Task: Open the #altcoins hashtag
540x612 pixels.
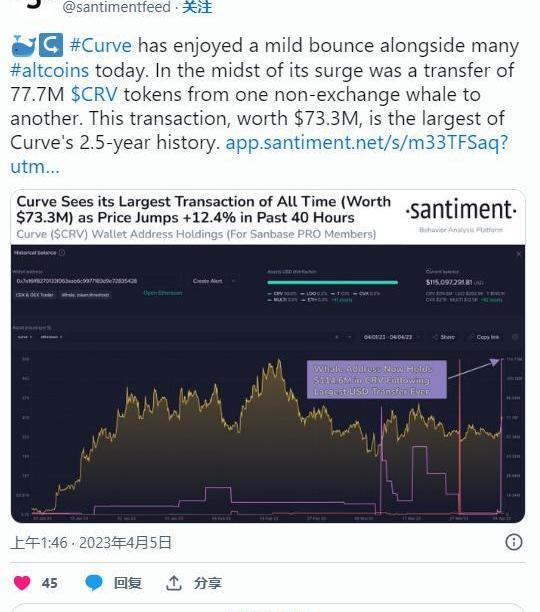Action: coord(50,71)
